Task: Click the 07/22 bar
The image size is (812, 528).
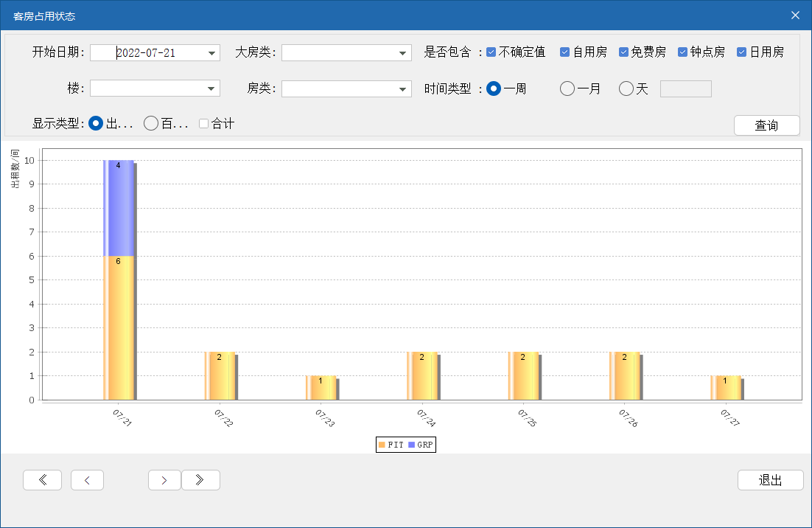Action: (220, 375)
